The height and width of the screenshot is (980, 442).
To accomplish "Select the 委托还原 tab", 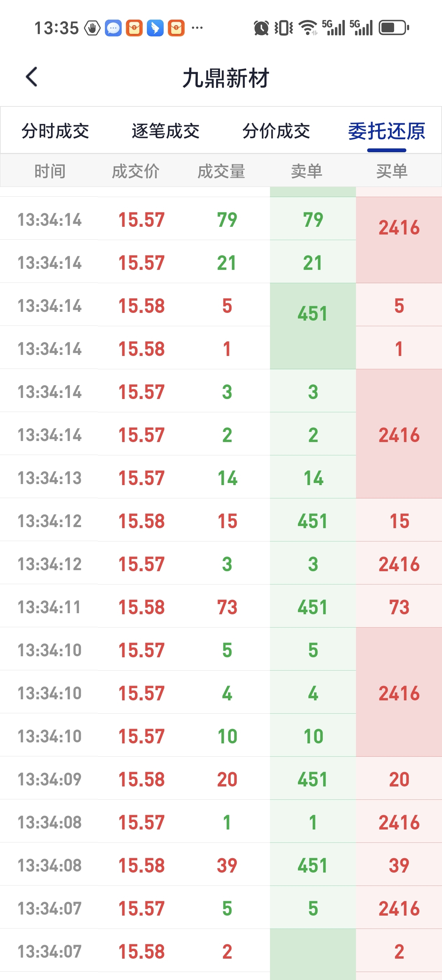I will coord(386,131).
